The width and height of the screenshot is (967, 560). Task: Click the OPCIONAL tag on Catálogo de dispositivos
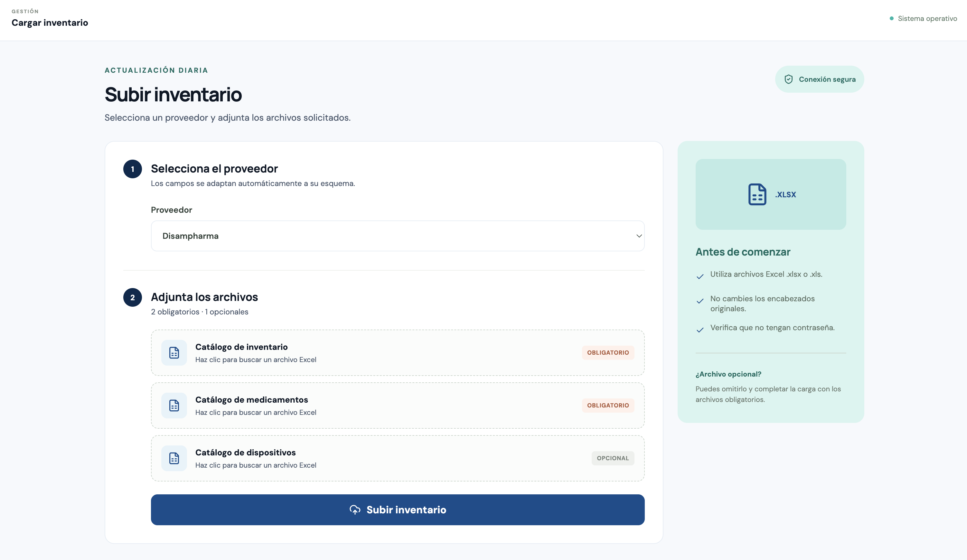[613, 458]
